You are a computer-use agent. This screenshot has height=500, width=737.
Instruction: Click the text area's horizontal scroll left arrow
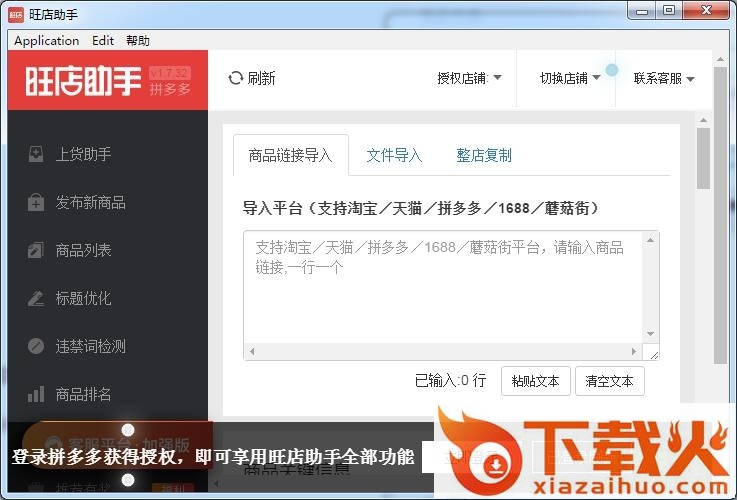coord(252,352)
